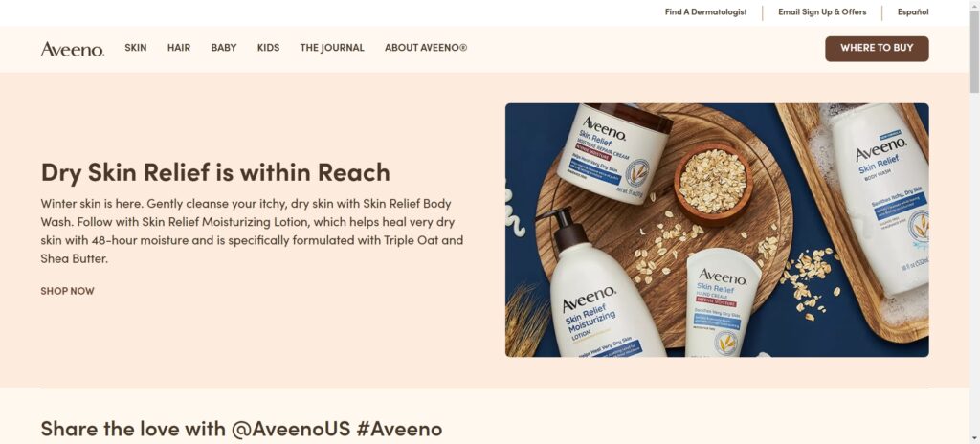Click the page scrollbar down arrow
980x444 pixels.
[974, 438]
